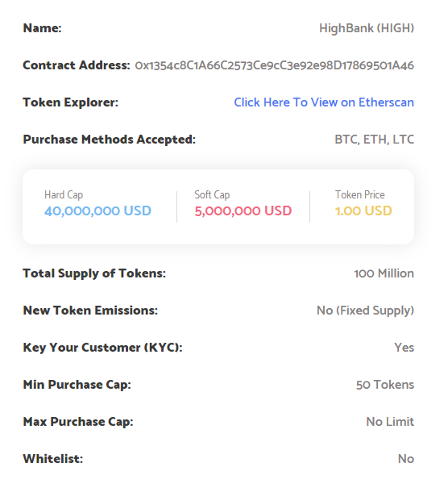Click the 50 Tokens min purchase value
The width and height of the screenshot is (448, 492).
coord(385,385)
